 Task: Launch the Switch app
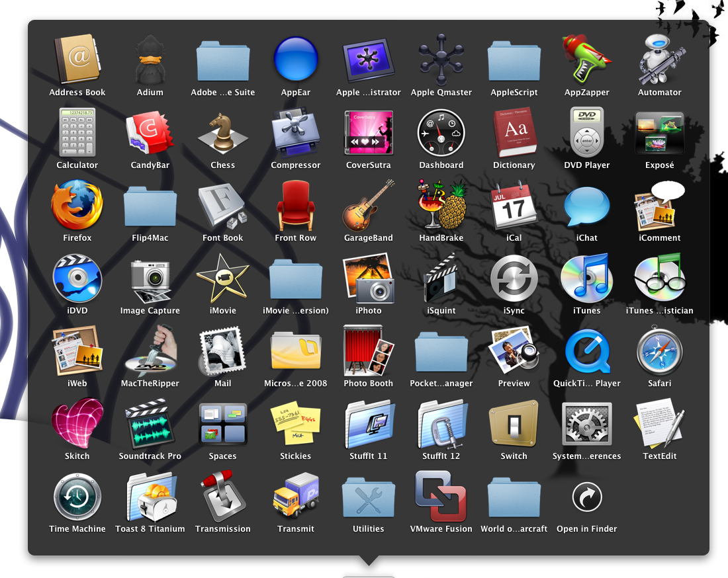[514, 423]
